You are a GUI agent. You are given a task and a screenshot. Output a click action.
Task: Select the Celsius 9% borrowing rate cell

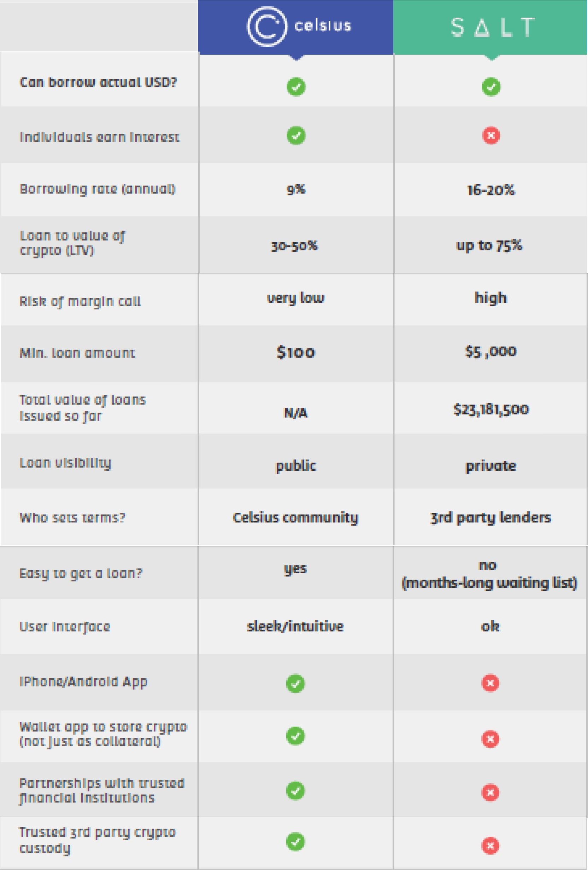(x=296, y=190)
